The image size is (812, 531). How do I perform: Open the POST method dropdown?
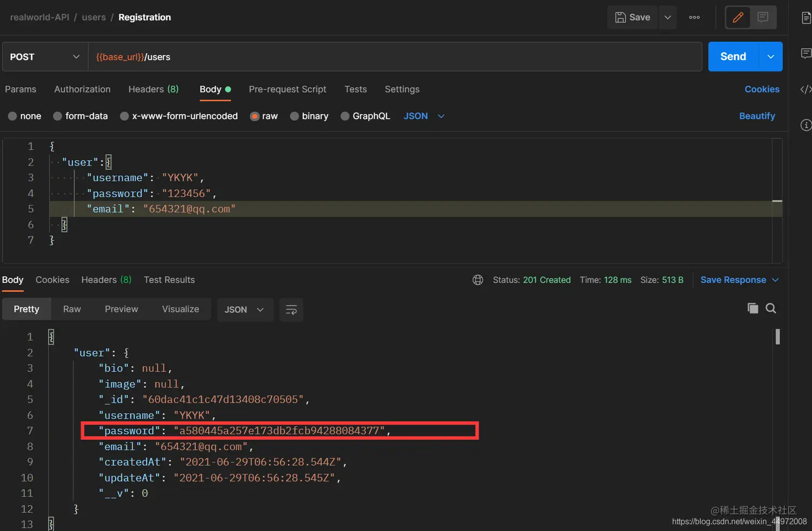click(x=45, y=57)
